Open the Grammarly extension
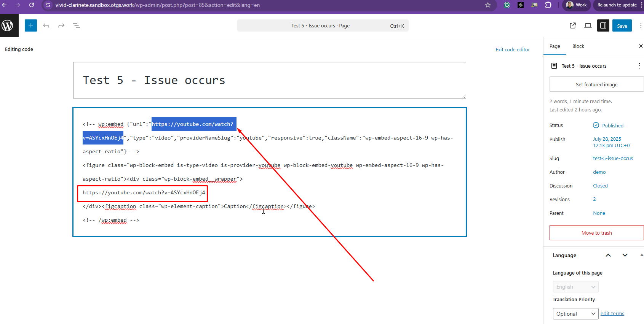The width and height of the screenshot is (644, 324). click(507, 5)
